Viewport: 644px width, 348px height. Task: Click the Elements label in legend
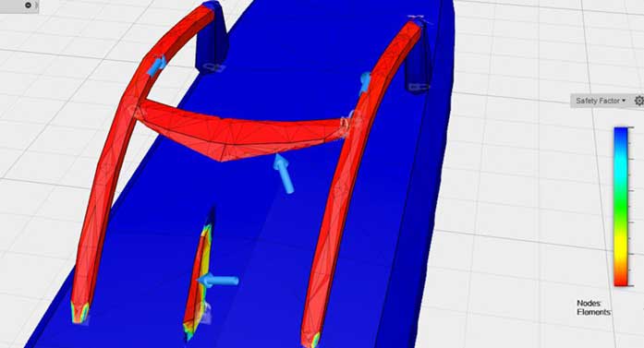click(593, 312)
